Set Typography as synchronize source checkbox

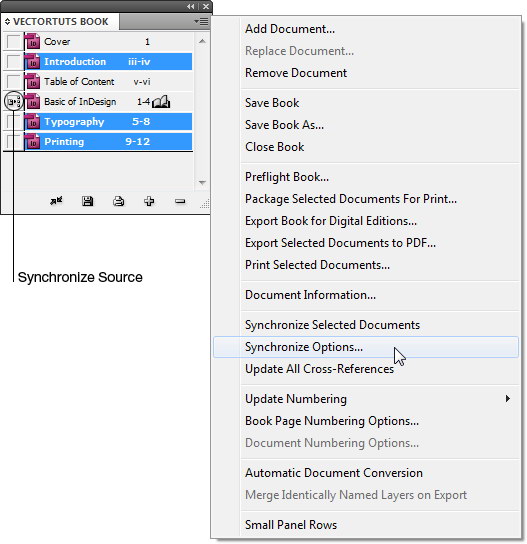tap(14, 122)
